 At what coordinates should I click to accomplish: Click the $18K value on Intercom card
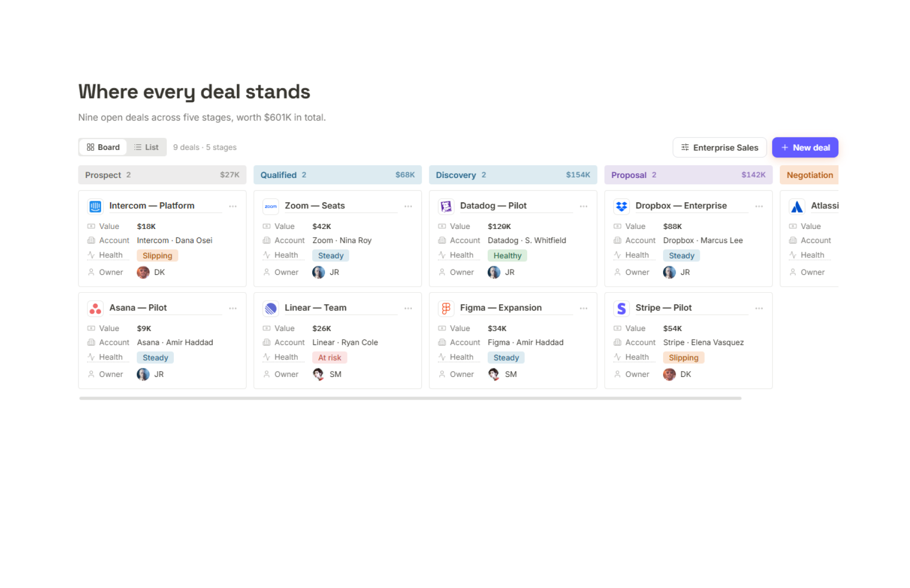(x=146, y=226)
